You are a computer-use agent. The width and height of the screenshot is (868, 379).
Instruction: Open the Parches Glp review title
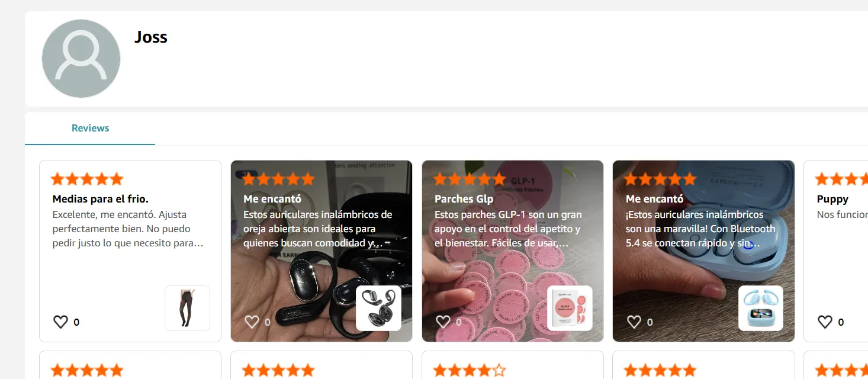(464, 199)
